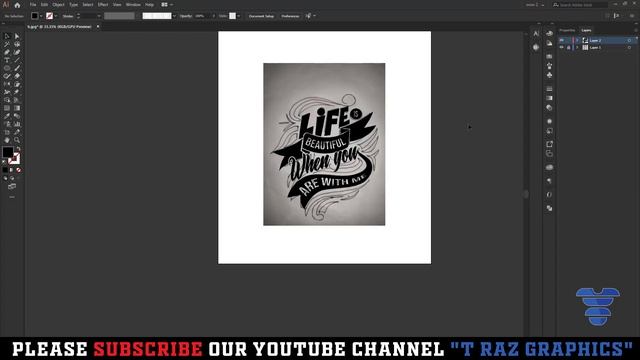Select the Zoom magnifier tool
The height and width of the screenshot is (360, 640).
tap(17, 140)
